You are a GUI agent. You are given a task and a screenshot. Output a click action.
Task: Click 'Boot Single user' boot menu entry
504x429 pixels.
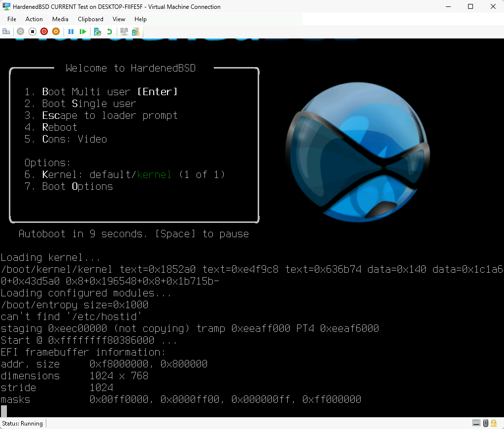[80, 104]
